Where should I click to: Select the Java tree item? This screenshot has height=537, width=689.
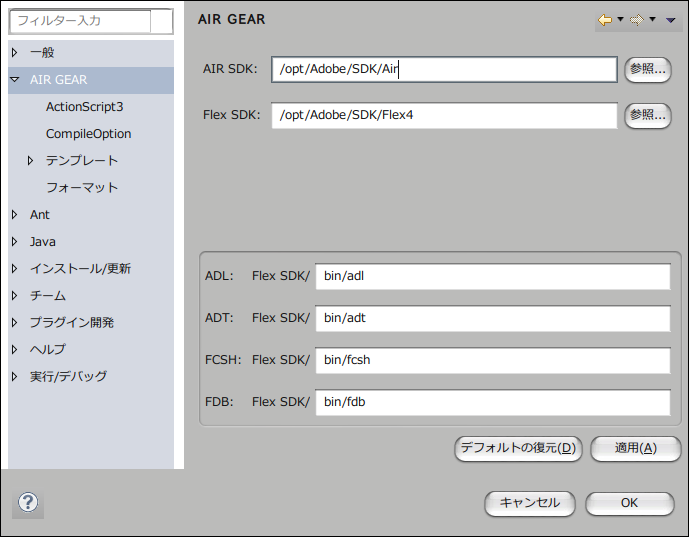click(43, 242)
